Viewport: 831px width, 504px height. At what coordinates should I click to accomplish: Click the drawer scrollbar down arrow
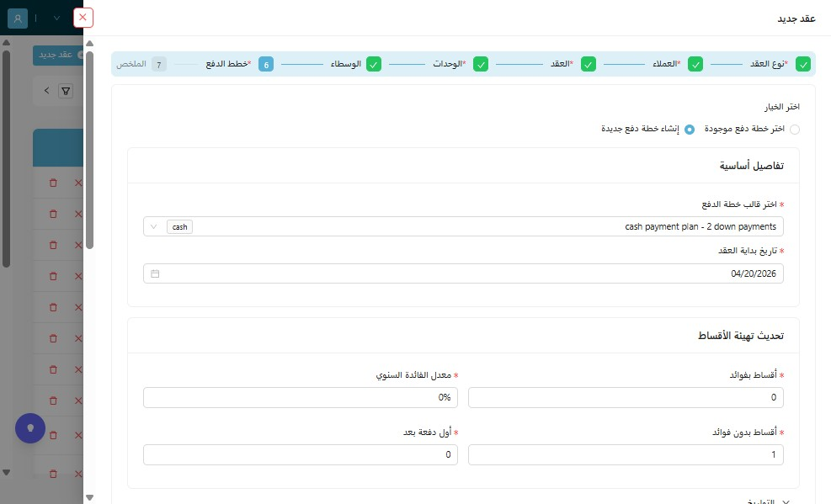[89, 497]
